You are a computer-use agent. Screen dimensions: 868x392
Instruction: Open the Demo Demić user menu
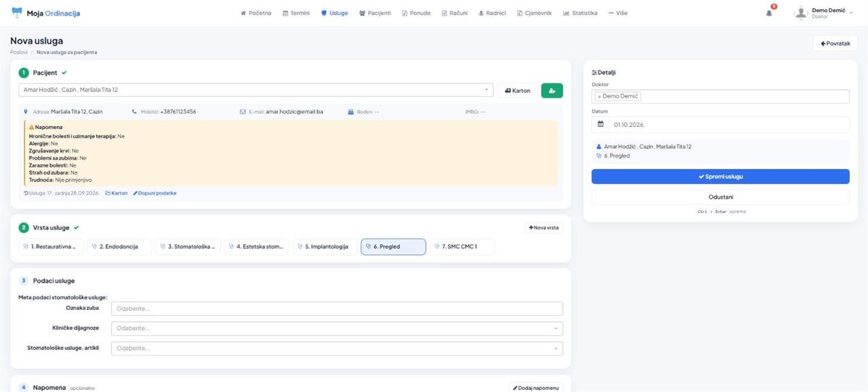coord(825,13)
